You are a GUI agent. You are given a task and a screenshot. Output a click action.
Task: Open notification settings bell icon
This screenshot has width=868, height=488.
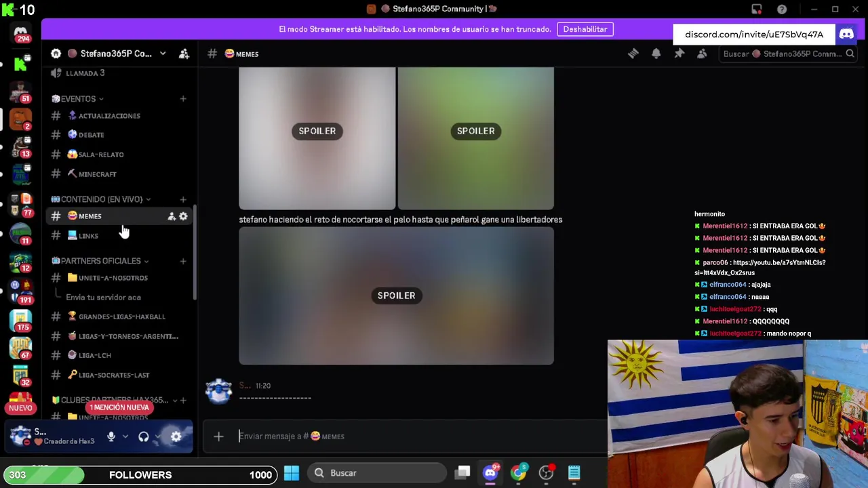click(x=656, y=54)
